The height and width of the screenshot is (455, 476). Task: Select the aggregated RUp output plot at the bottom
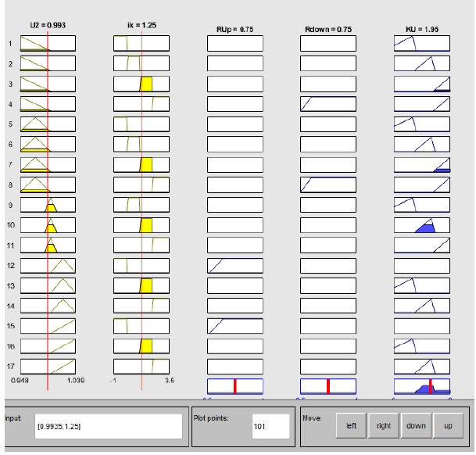pyautogui.click(x=234, y=386)
